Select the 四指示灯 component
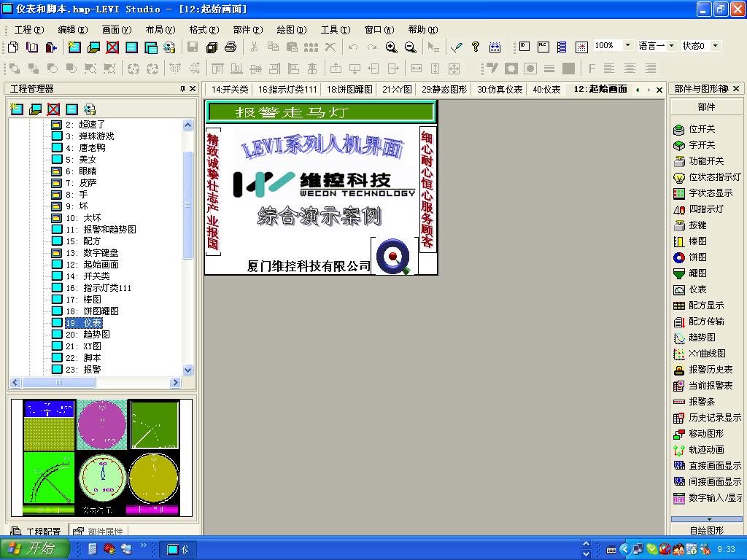747x560 pixels. (x=698, y=209)
